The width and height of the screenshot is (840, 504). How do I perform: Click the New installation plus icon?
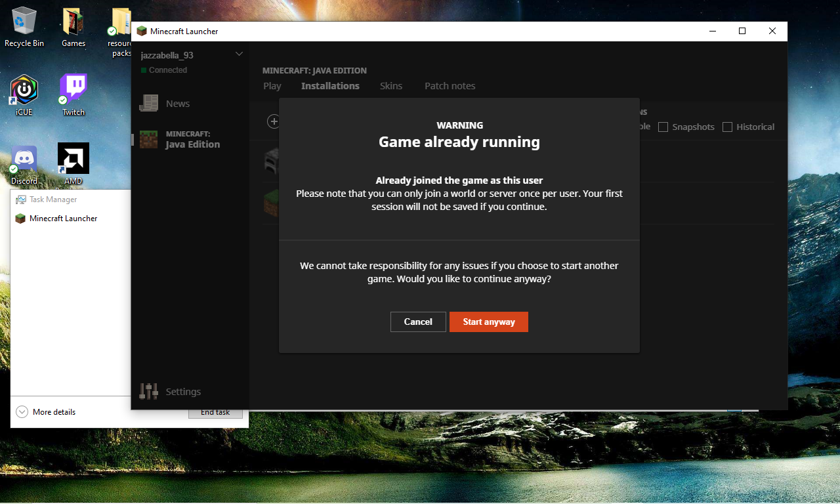274,121
